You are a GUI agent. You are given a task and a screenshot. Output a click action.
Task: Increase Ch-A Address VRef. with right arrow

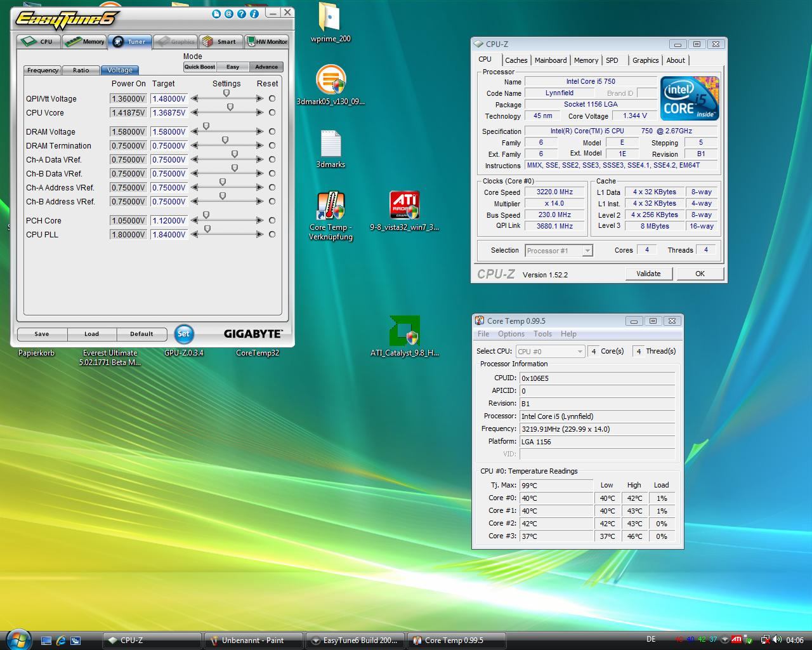(x=259, y=187)
